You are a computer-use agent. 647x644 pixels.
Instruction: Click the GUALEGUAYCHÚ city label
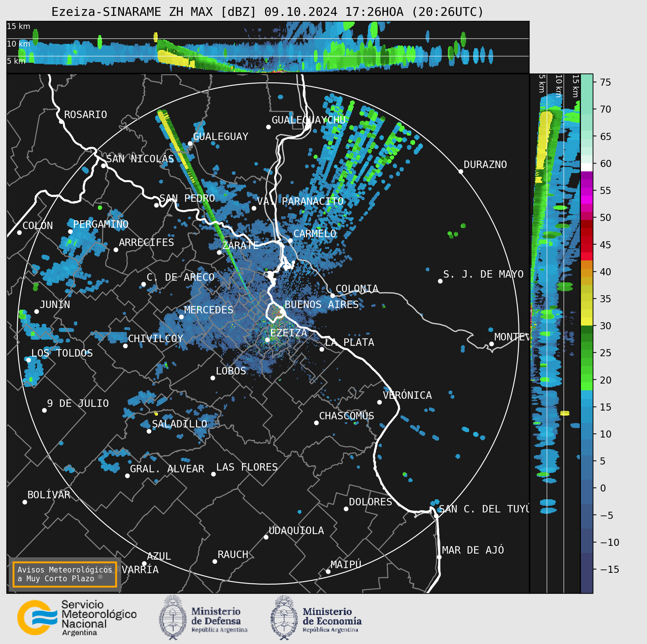(x=308, y=120)
